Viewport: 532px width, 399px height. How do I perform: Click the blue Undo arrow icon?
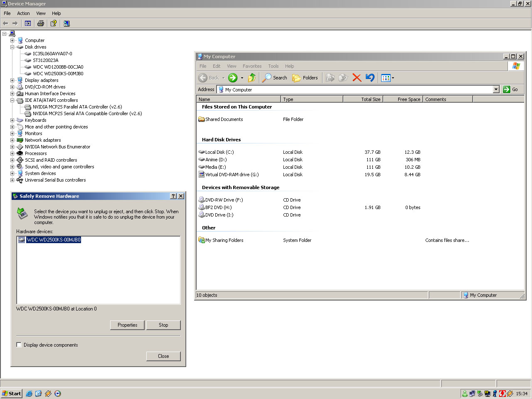click(x=370, y=78)
